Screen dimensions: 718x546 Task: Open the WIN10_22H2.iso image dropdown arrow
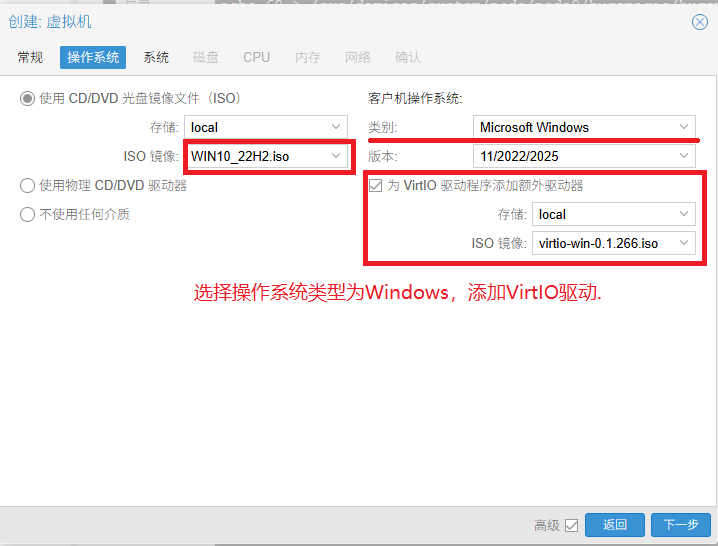[336, 156]
